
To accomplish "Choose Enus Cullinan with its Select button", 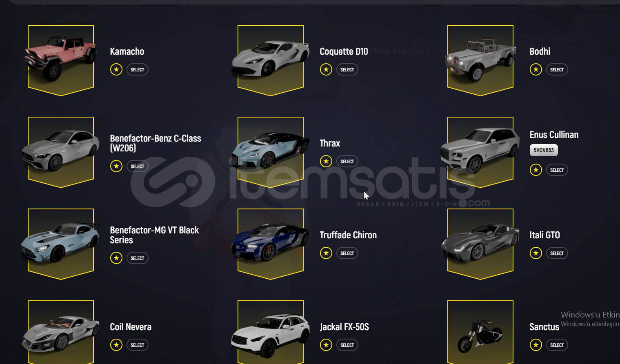I will (x=557, y=170).
